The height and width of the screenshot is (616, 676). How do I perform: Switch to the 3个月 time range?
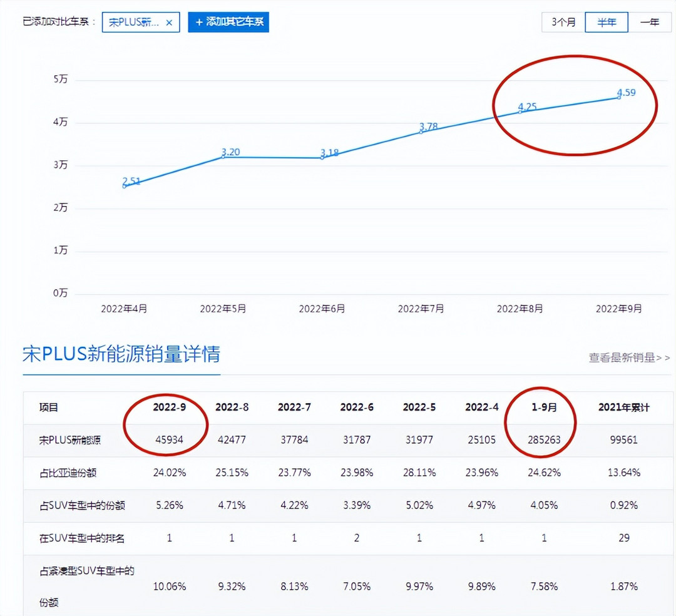[x=563, y=22]
